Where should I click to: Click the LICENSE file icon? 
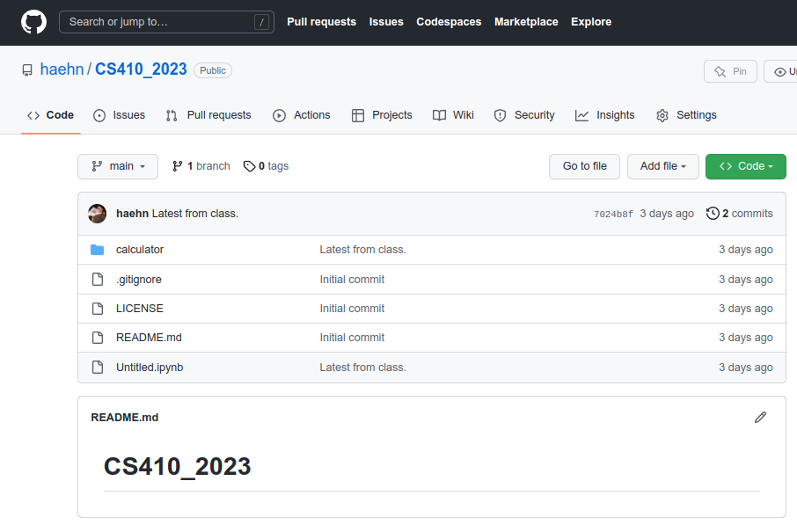[x=97, y=309]
